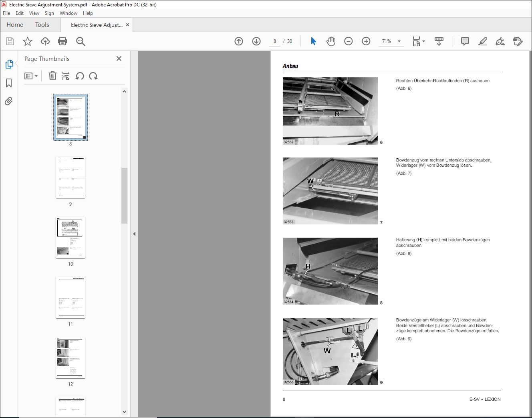Open the Sign document pen tool
The image size is (532, 418).
(500, 41)
